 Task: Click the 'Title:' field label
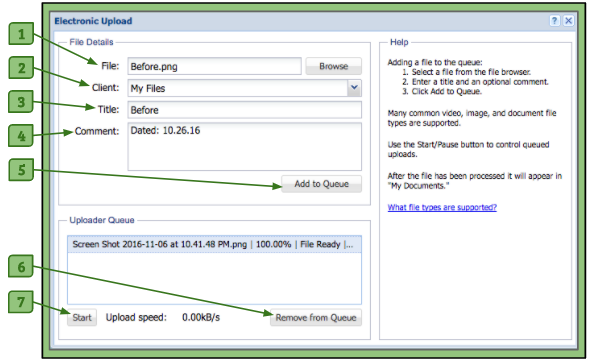[x=109, y=109]
